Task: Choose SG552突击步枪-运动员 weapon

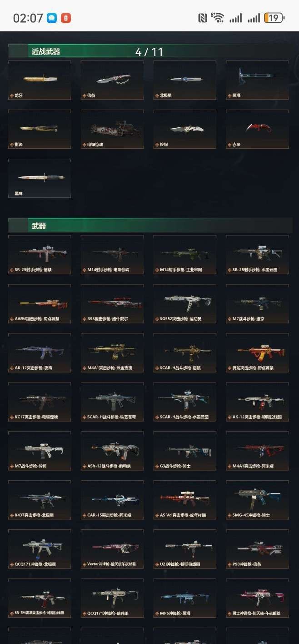Action: pos(184,304)
